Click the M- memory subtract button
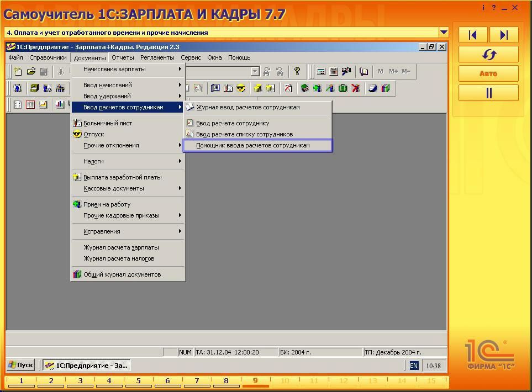The height and width of the screenshot is (392, 532). (x=406, y=71)
